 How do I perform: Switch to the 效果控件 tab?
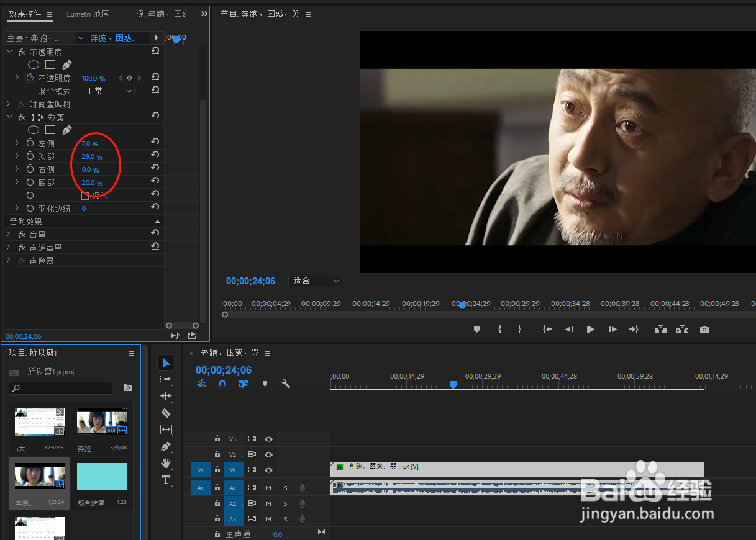click(x=25, y=14)
